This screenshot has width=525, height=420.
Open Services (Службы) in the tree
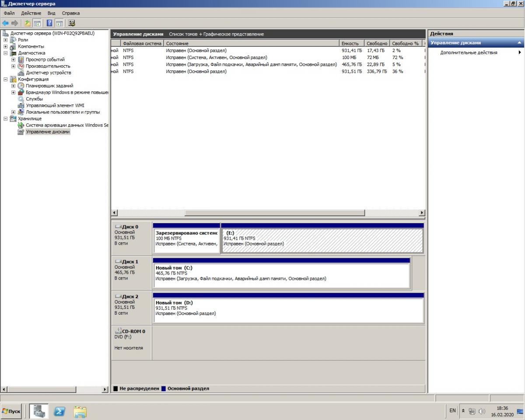(x=34, y=99)
